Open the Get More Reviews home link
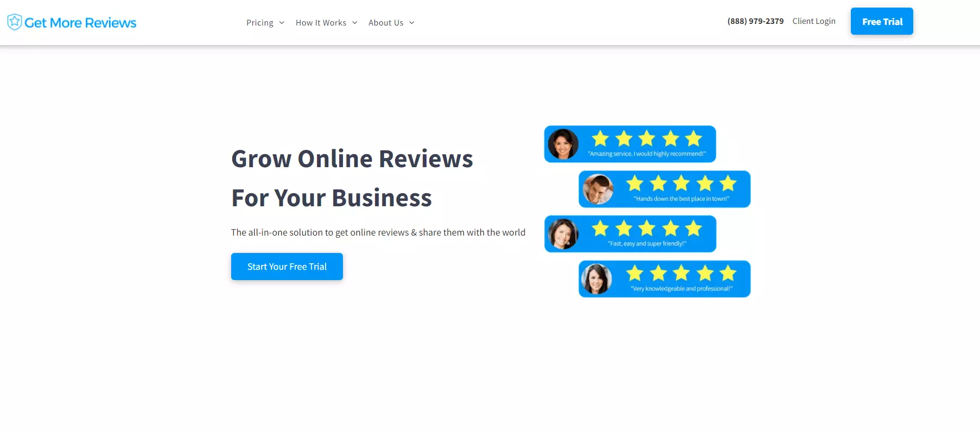This screenshot has width=980, height=431. point(80,23)
